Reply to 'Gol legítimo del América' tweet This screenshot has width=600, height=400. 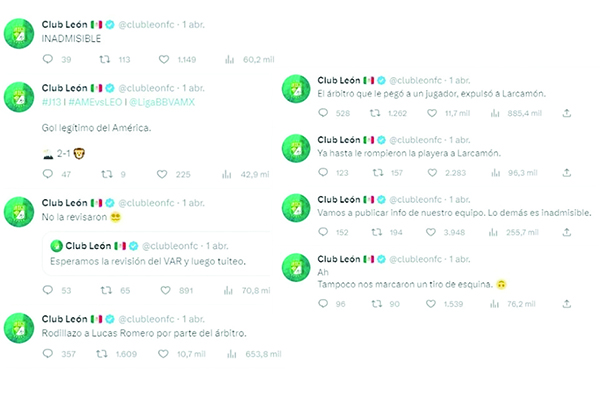(47, 174)
